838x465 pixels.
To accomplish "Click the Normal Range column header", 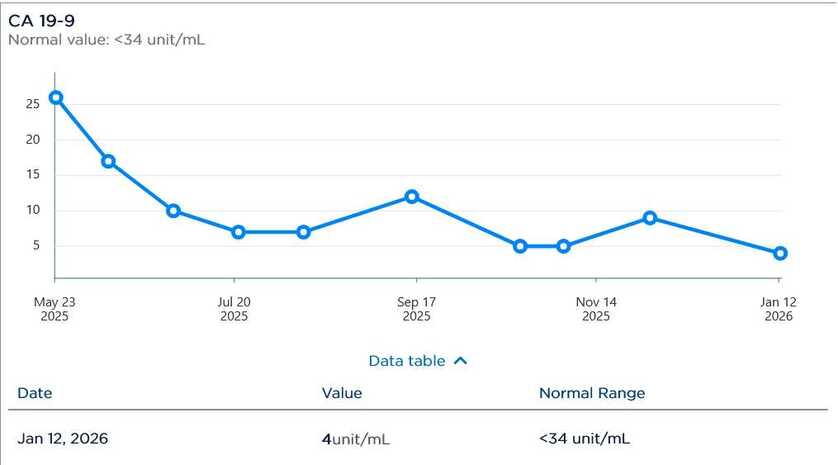I will coord(592,393).
